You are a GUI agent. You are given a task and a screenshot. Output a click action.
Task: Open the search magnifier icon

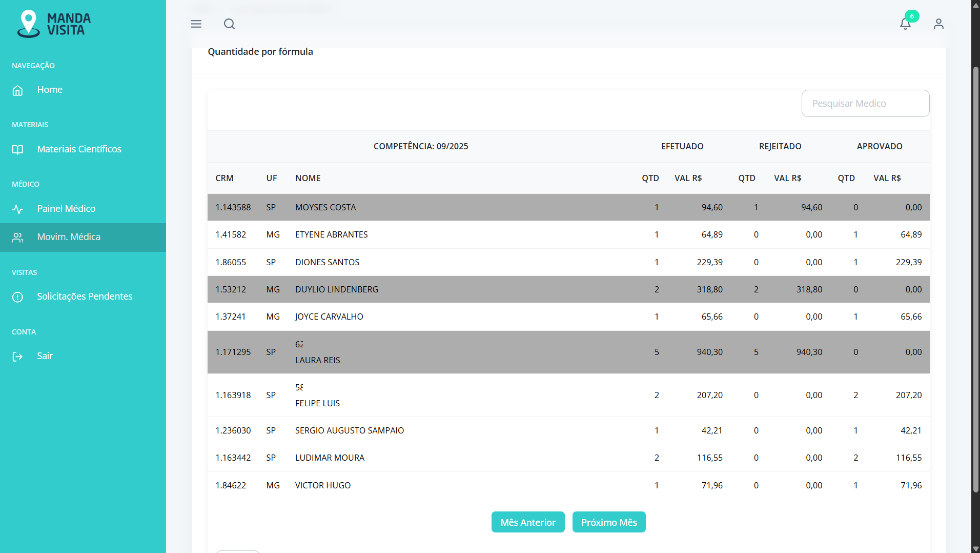click(x=229, y=24)
